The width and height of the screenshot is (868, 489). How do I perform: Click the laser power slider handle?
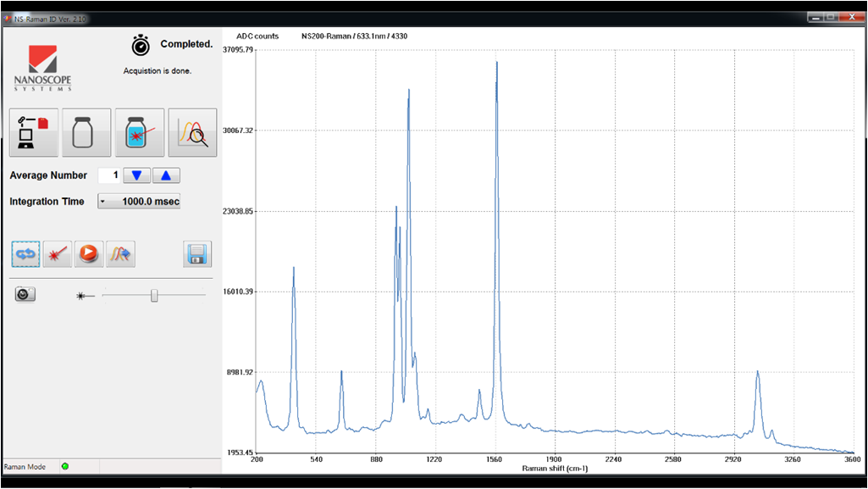[x=154, y=295]
